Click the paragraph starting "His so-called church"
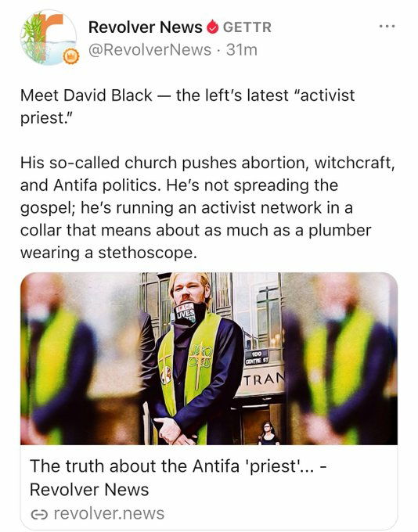The height and width of the screenshot is (532, 418). tap(207, 207)
